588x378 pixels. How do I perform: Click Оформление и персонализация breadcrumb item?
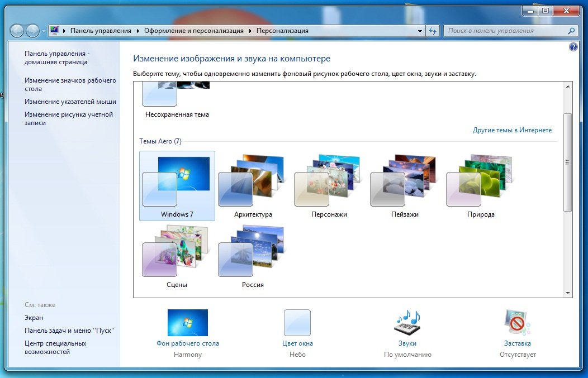click(x=193, y=31)
